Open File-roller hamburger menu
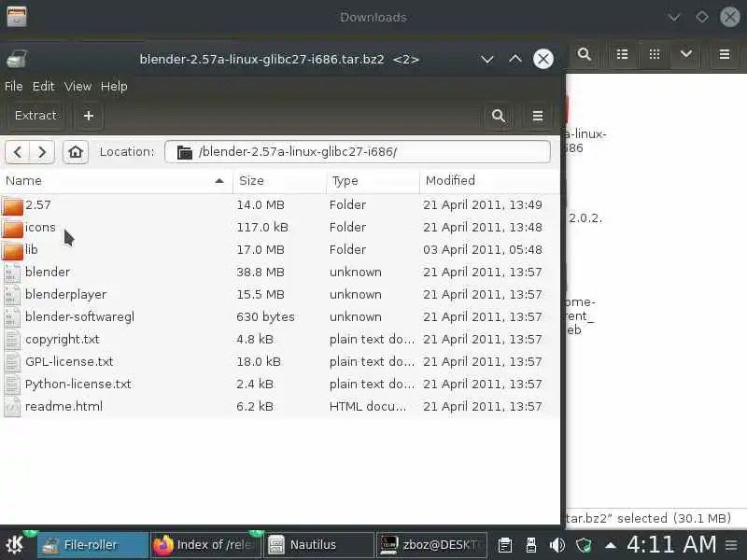Screen dimensions: 747x560 click(x=538, y=116)
